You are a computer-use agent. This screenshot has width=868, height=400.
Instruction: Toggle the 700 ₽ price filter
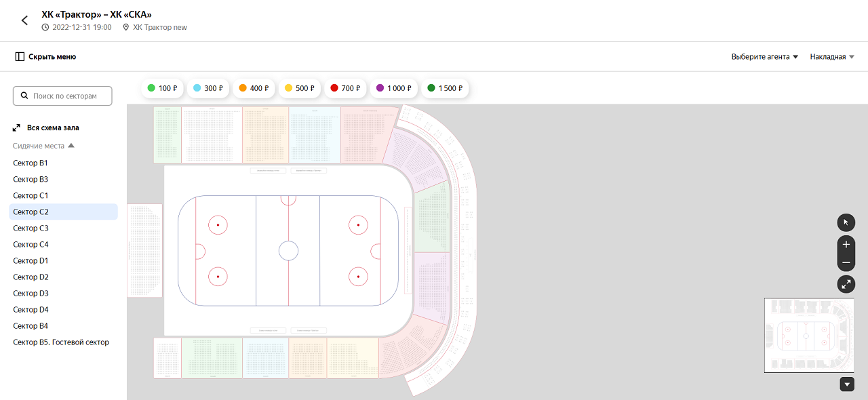pyautogui.click(x=345, y=88)
